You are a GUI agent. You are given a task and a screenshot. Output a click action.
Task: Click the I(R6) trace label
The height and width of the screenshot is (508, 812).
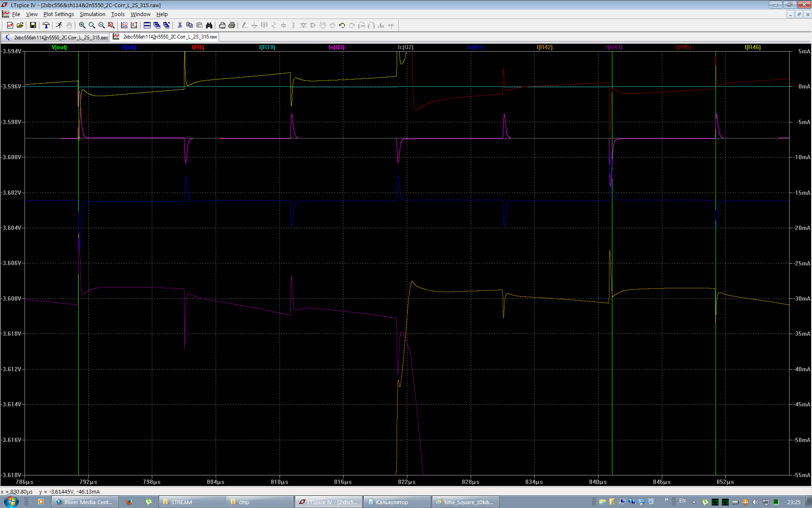tap(198, 47)
